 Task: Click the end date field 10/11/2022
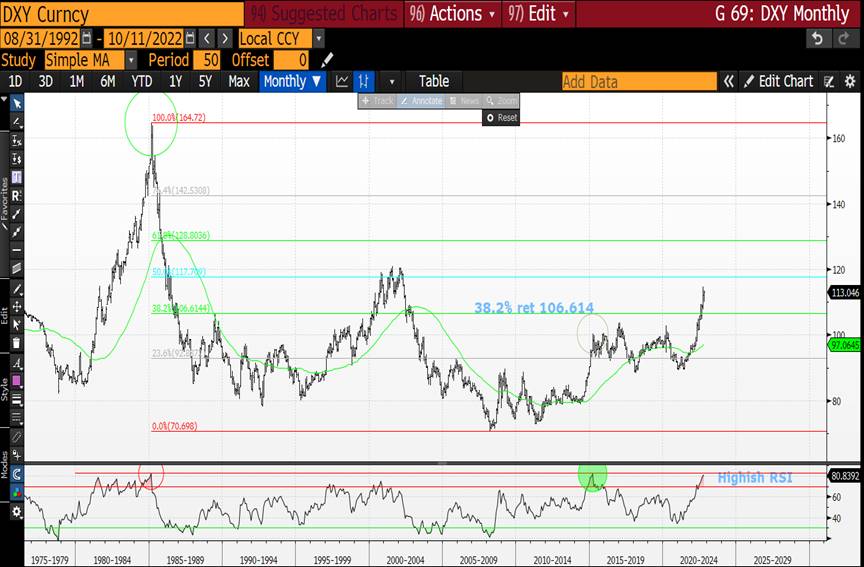click(x=144, y=39)
